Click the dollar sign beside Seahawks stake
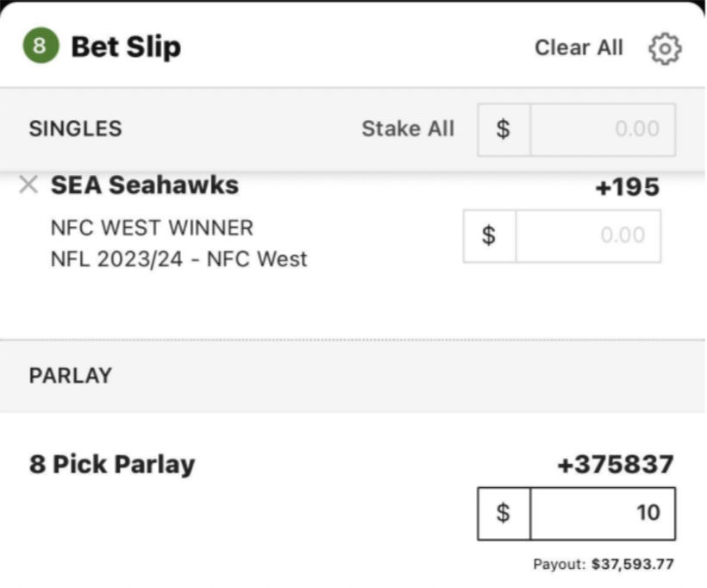The height and width of the screenshot is (588, 707). [489, 236]
